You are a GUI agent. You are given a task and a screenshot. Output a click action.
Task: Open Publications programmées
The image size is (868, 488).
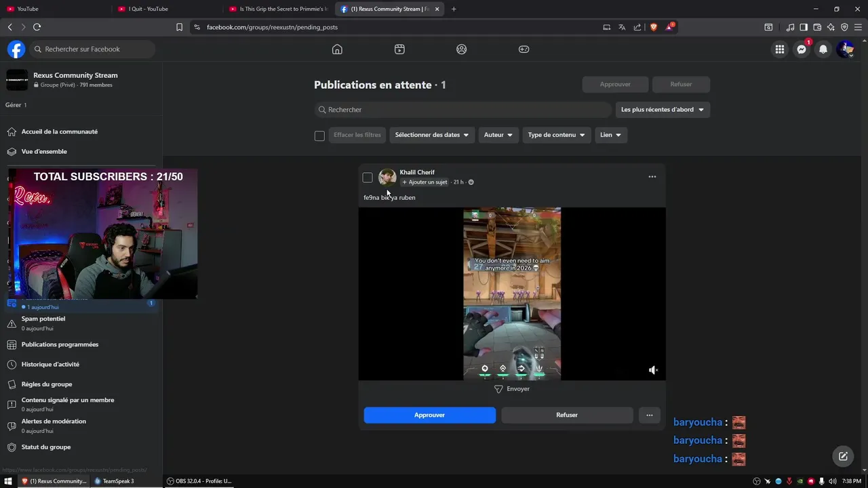click(x=60, y=344)
